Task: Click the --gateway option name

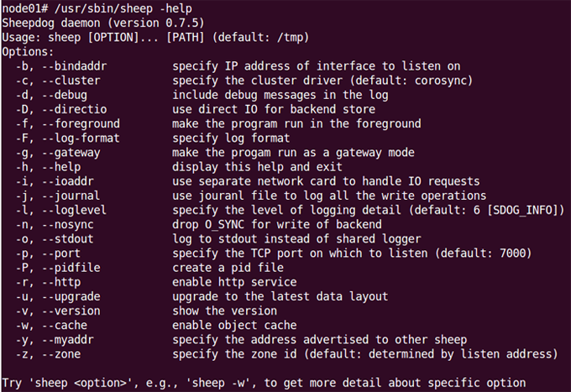Action: (71, 153)
